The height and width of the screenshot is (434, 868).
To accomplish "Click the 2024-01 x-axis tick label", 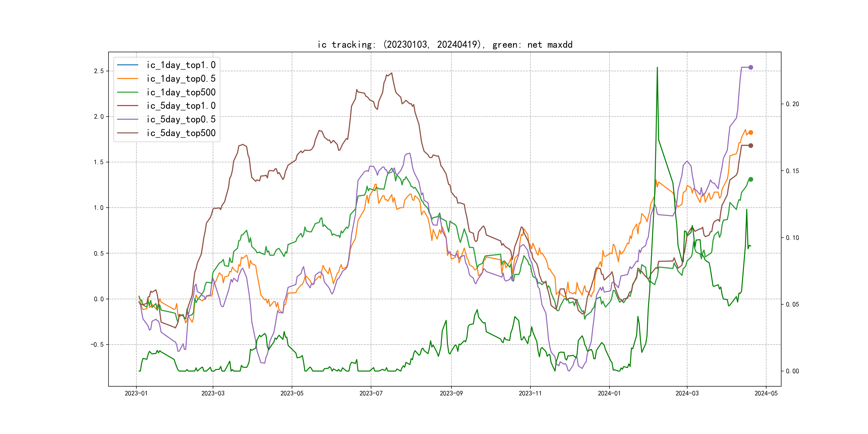I will [609, 393].
